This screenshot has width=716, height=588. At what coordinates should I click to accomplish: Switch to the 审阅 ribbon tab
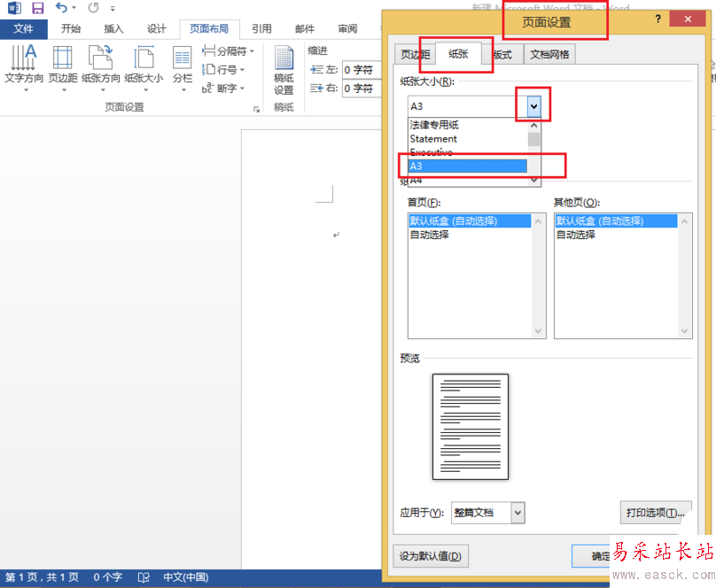click(347, 28)
